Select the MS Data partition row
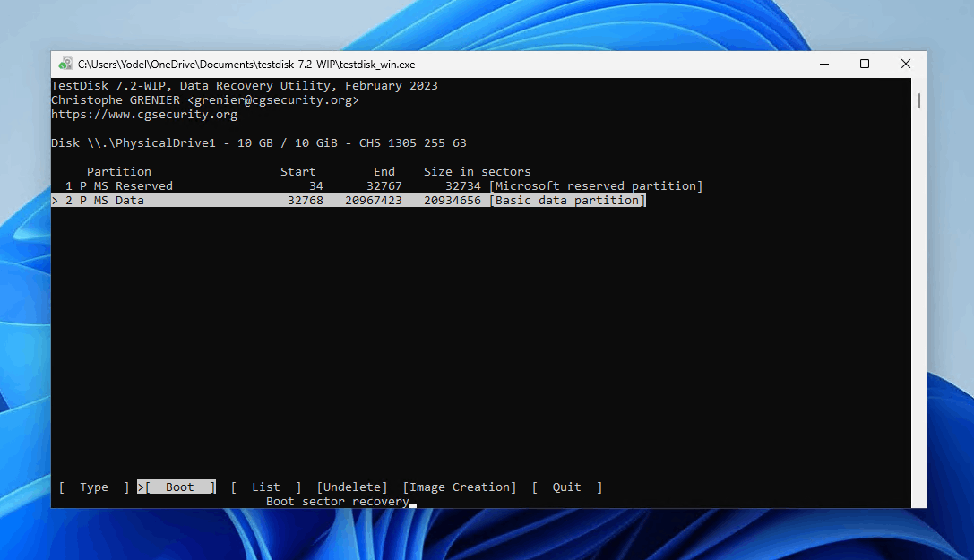This screenshot has width=974, height=560. pyautogui.click(x=349, y=201)
